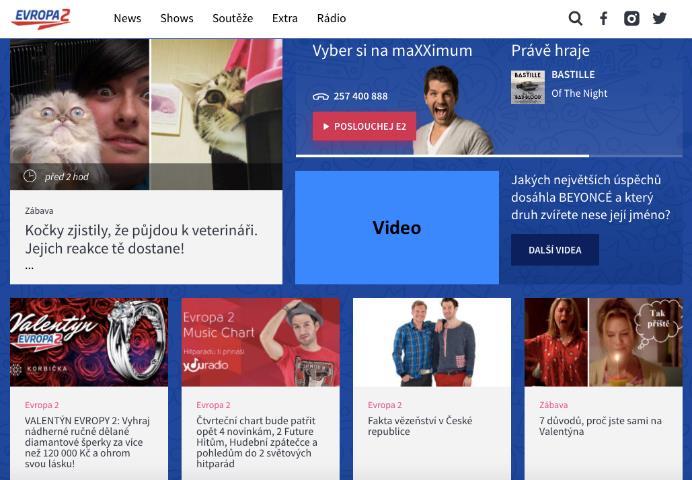This screenshot has height=480, width=692.
Task: Play the blue Video placeholder
Action: point(397,228)
